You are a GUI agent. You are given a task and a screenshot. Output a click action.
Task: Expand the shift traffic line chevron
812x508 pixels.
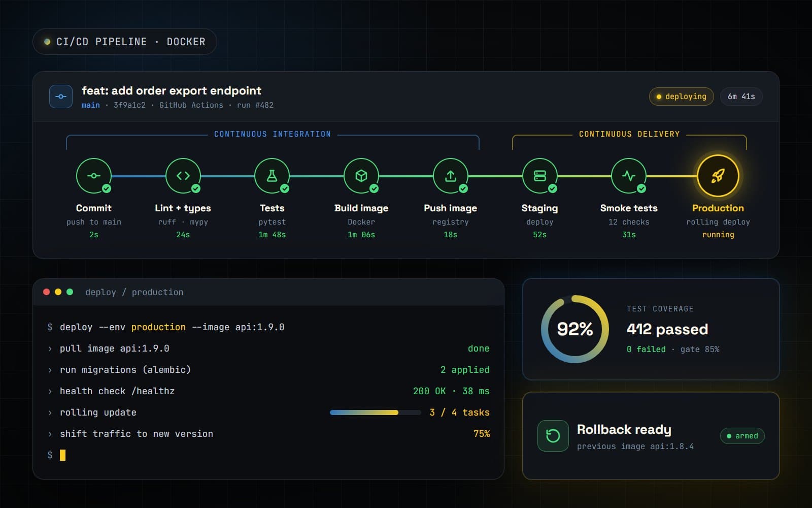pos(50,434)
